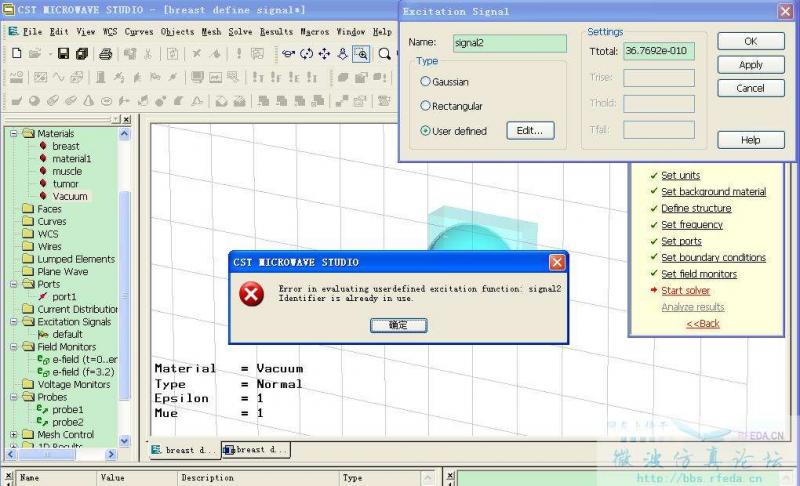Viewport: 800px width, 486px height.
Task: Open the Curves menu
Action: [139, 32]
